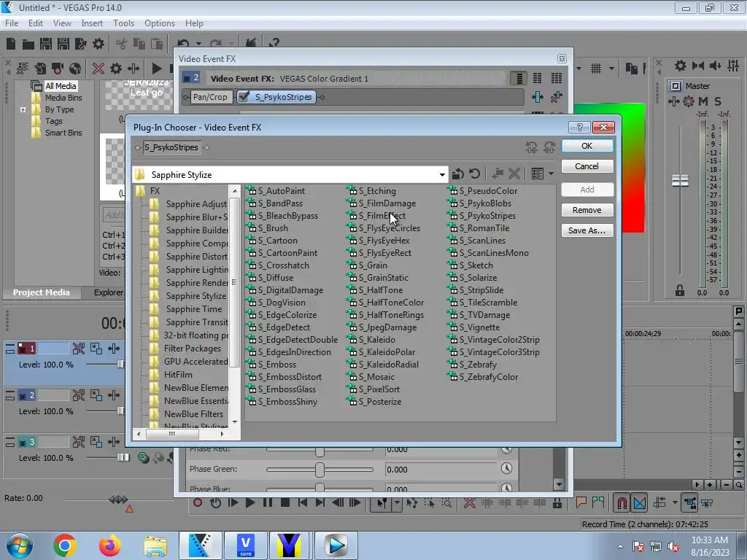Viewport: 747px width, 560px height.
Task: Expand the By Type media bin
Action: pyautogui.click(x=23, y=109)
